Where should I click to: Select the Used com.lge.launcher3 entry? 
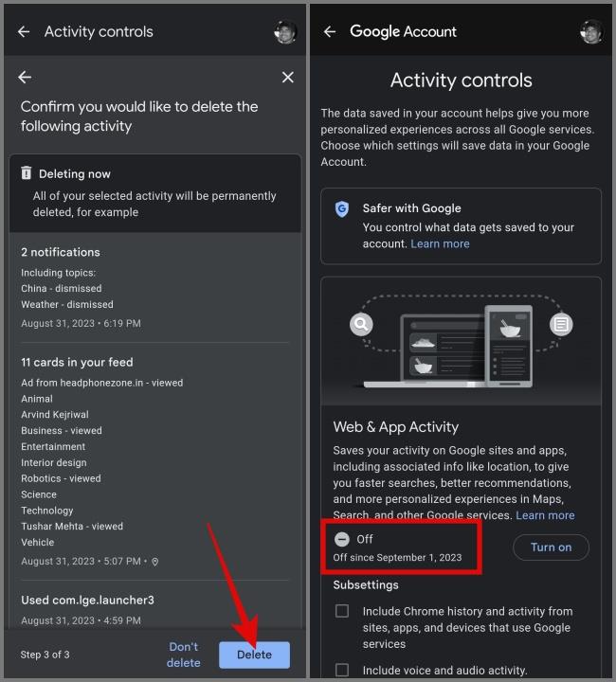[154, 610]
